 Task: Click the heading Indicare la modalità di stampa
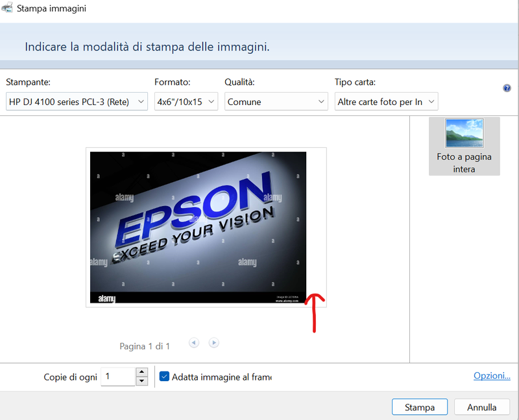coord(147,47)
